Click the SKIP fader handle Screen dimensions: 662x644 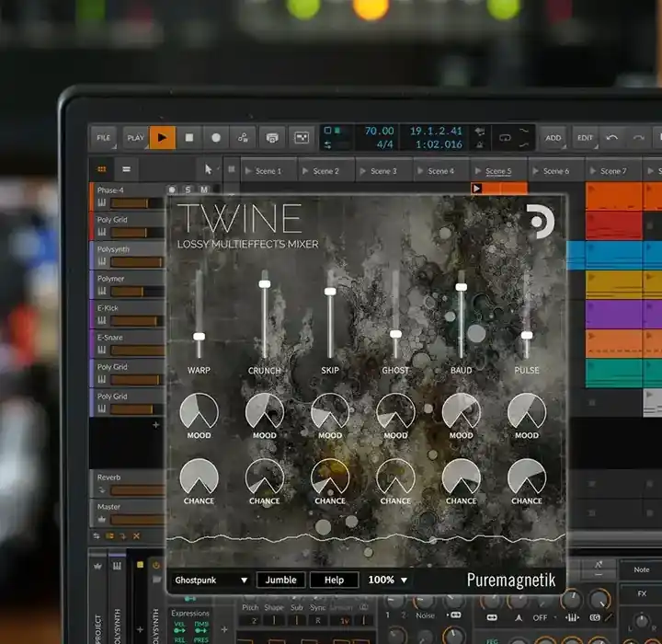pos(330,291)
